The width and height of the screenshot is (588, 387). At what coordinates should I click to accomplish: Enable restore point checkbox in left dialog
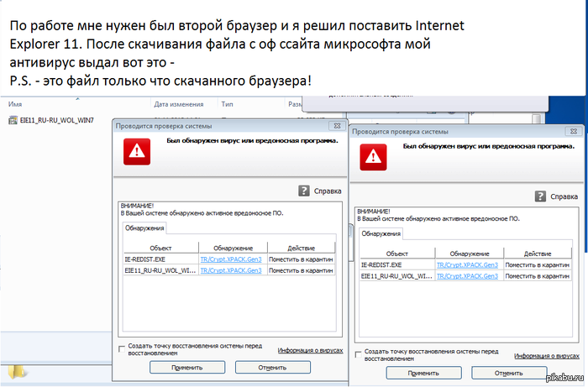pyautogui.click(x=122, y=349)
